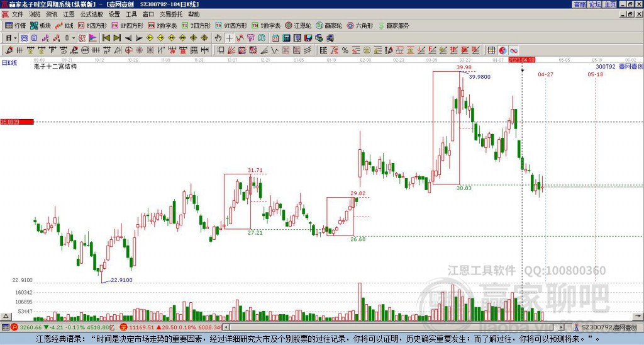This screenshot has height=345, width=644.
Task: Select the Gann fan lines tool
Action: [231, 50]
